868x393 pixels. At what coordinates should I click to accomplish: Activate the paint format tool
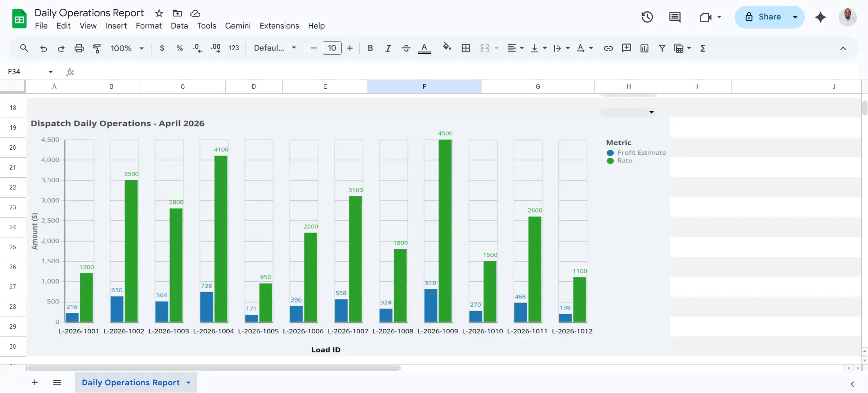pyautogui.click(x=97, y=48)
